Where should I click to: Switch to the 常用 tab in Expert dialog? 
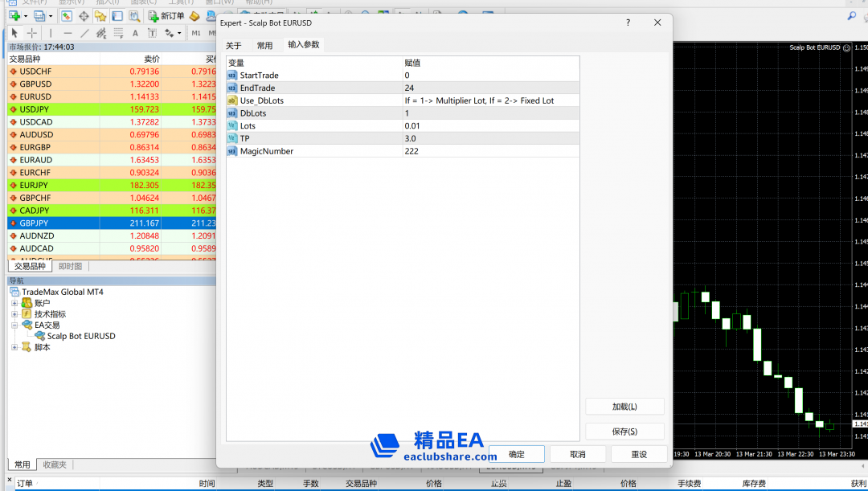(x=264, y=46)
